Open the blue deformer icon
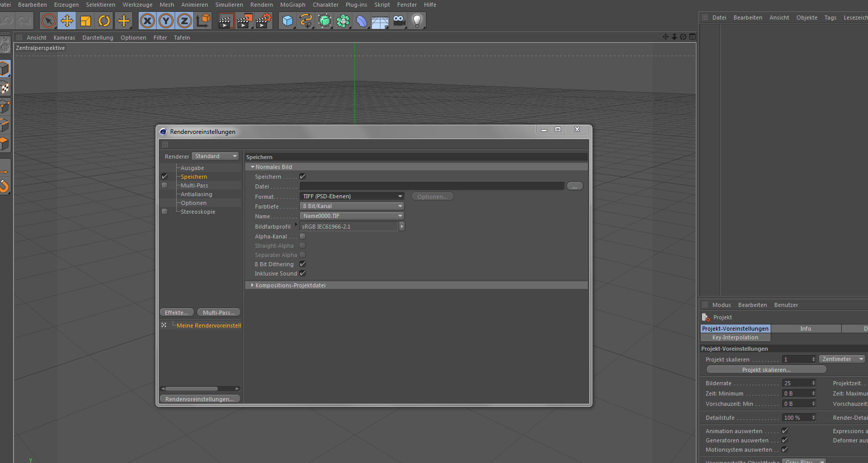 click(x=362, y=21)
